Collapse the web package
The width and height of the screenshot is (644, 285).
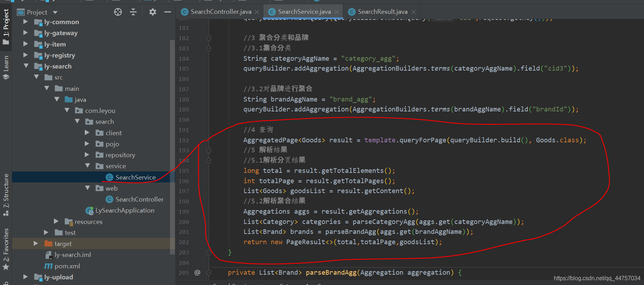pos(88,188)
